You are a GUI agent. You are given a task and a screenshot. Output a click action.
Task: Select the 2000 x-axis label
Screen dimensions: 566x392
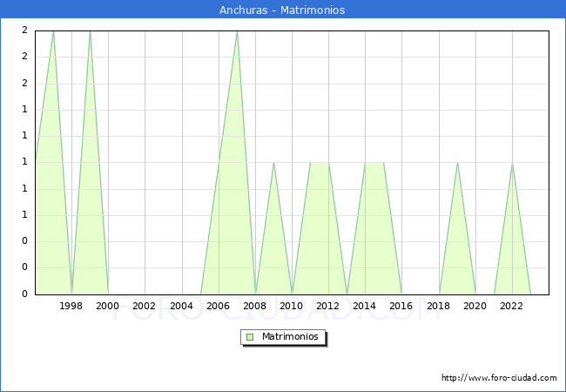point(108,306)
